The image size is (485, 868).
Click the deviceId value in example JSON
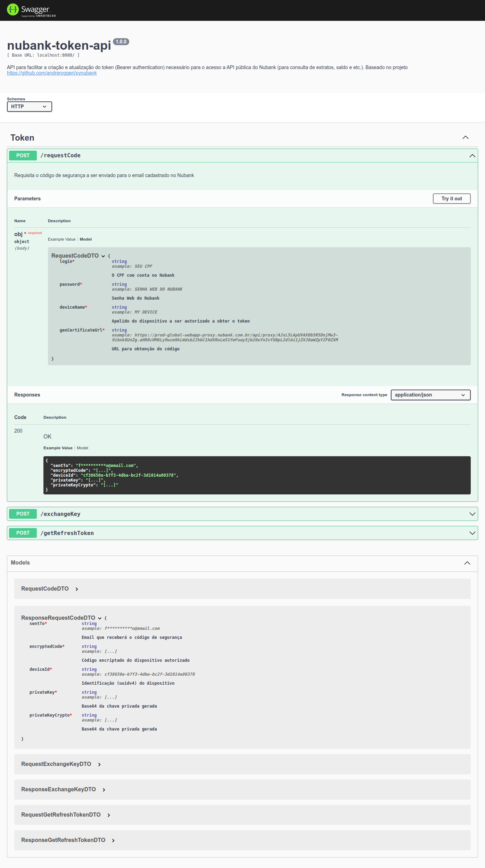click(128, 475)
